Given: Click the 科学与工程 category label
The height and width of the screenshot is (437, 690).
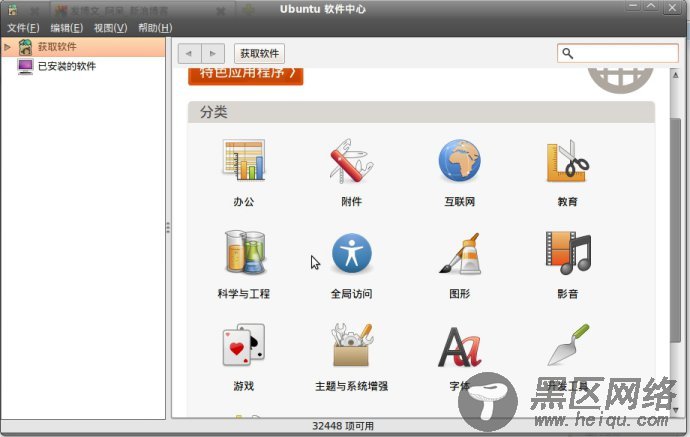Looking at the screenshot, I should tap(244, 294).
